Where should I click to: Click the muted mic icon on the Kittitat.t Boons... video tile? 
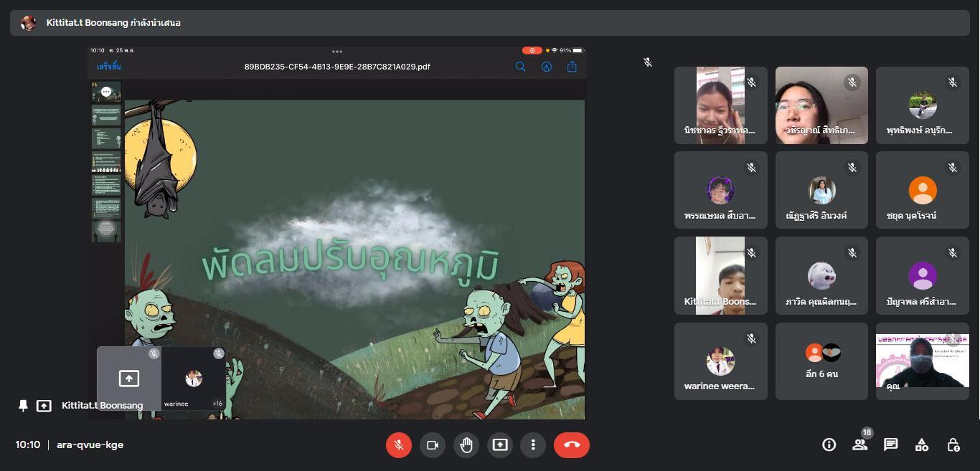pos(751,253)
